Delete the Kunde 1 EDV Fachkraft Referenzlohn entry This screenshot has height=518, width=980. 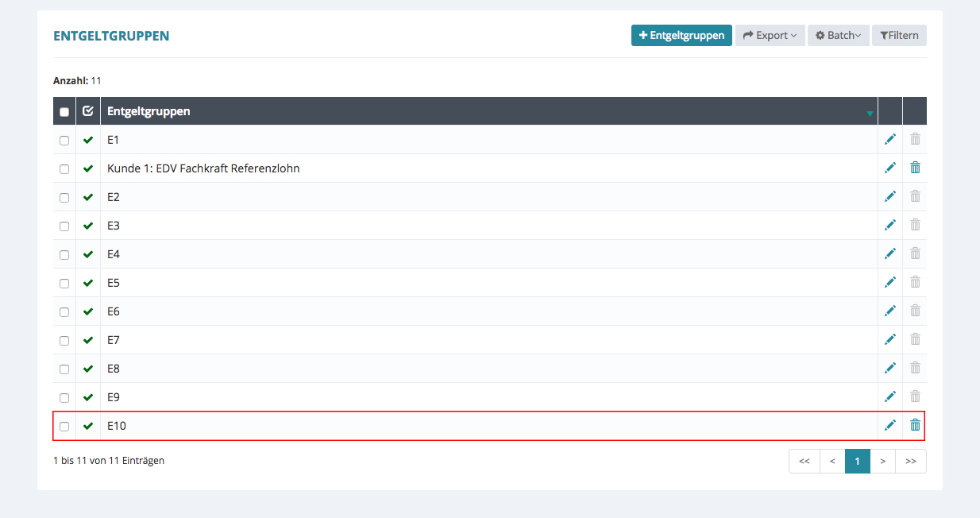tap(915, 168)
